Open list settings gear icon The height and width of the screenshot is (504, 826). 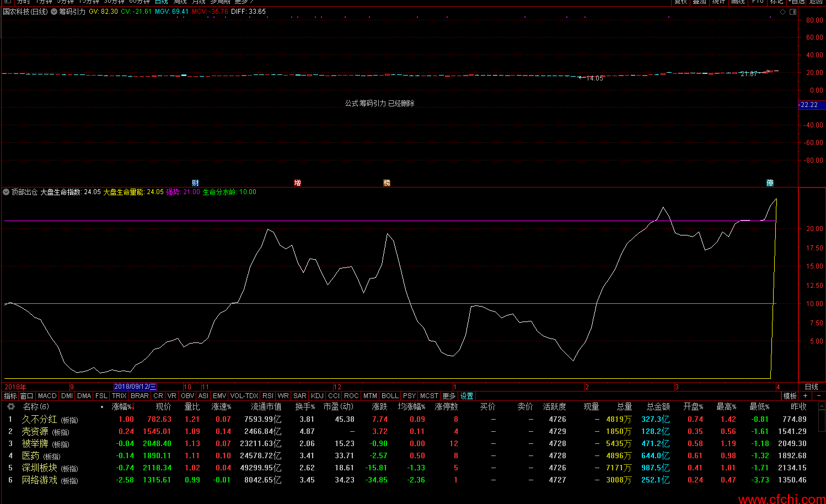coord(10,406)
